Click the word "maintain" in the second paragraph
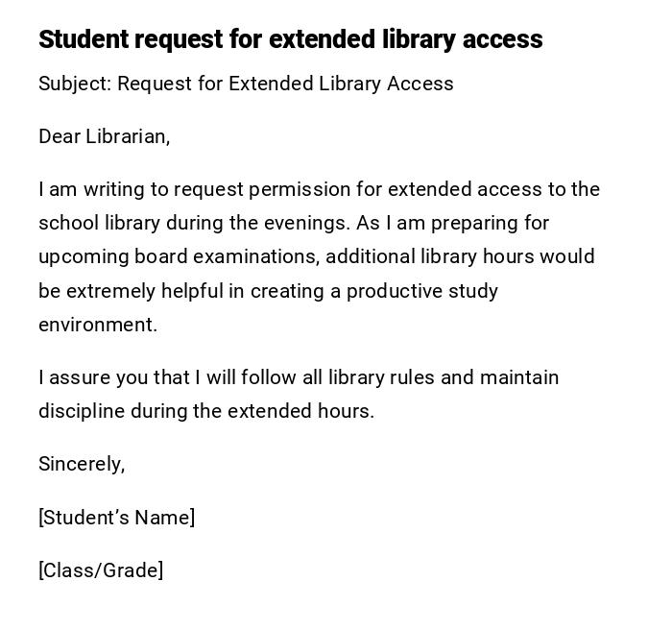Viewport: 672px width, 630px height. [x=519, y=377]
